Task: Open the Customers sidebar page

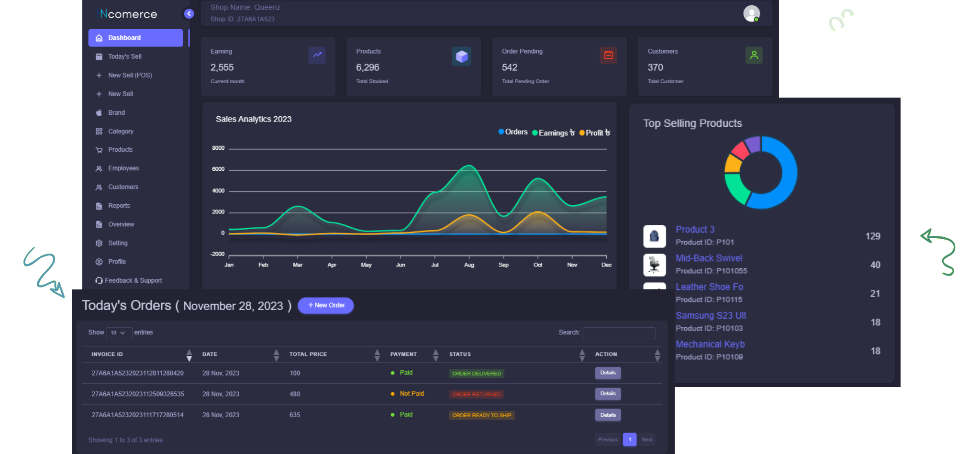Action: 123,187
